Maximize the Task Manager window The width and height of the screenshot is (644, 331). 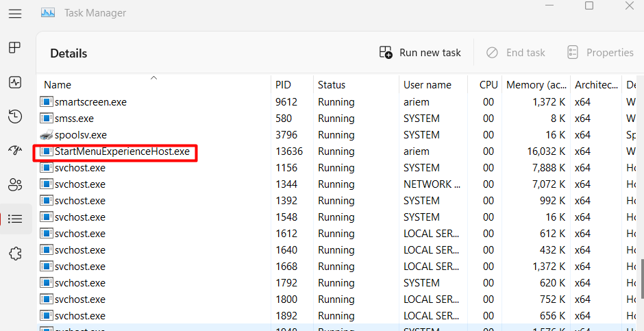(x=589, y=5)
